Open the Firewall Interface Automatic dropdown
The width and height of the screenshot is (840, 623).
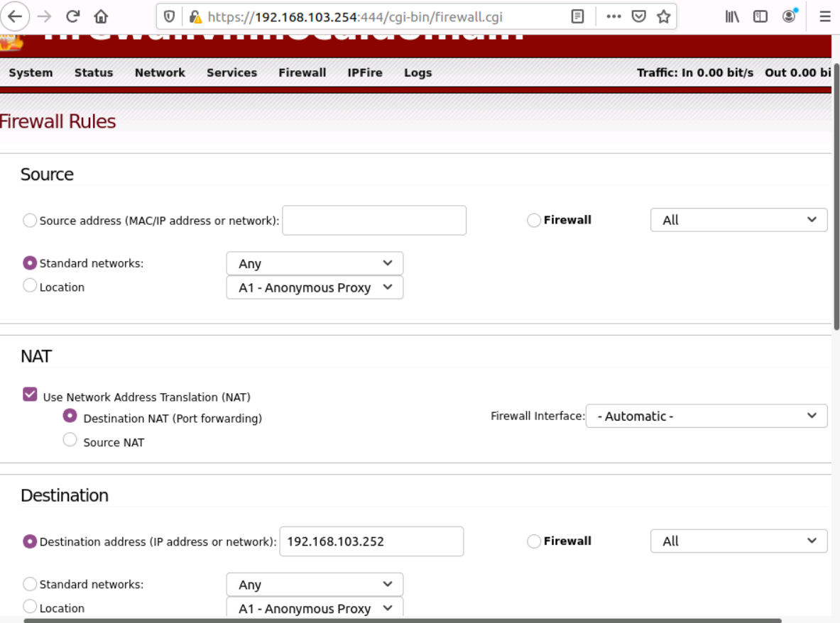click(706, 416)
